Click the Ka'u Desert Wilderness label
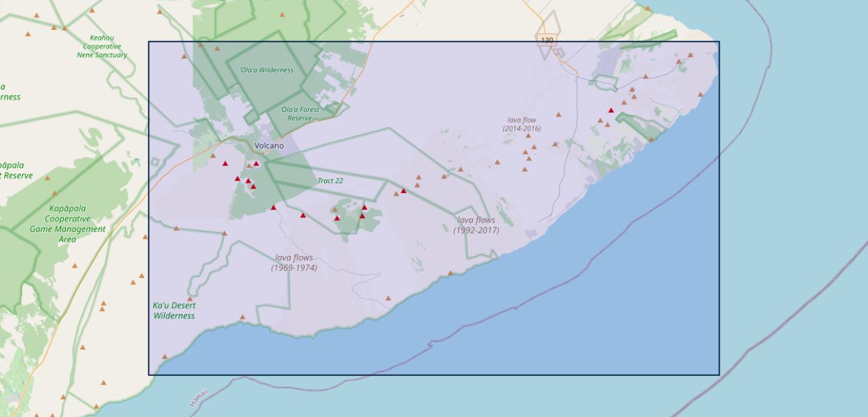The width and height of the screenshot is (868, 417). click(174, 311)
